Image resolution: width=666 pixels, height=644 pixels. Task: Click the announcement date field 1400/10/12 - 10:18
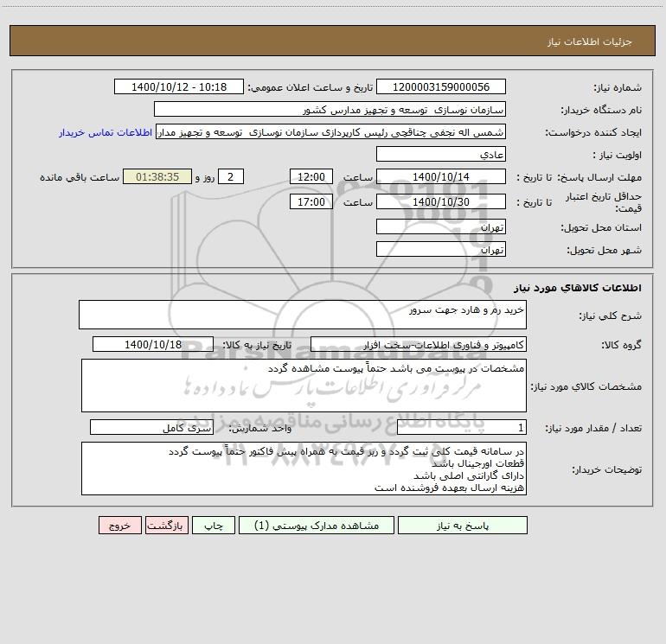tap(179, 86)
